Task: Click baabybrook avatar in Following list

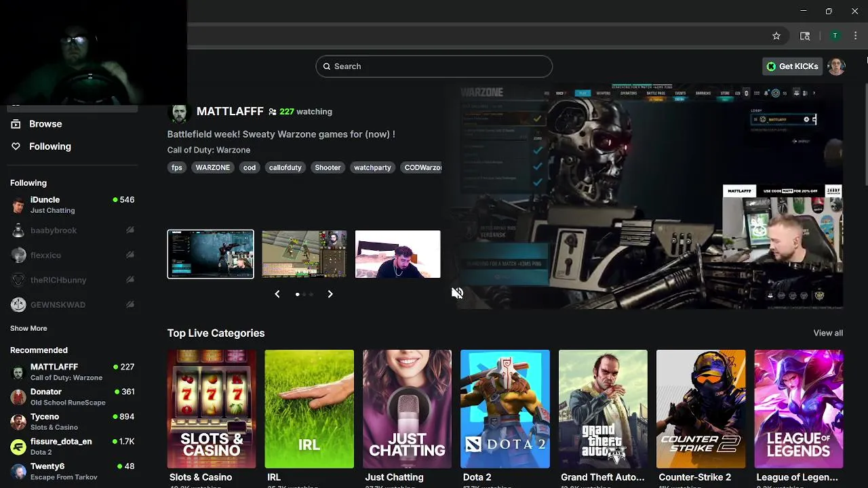Action: pyautogui.click(x=18, y=230)
